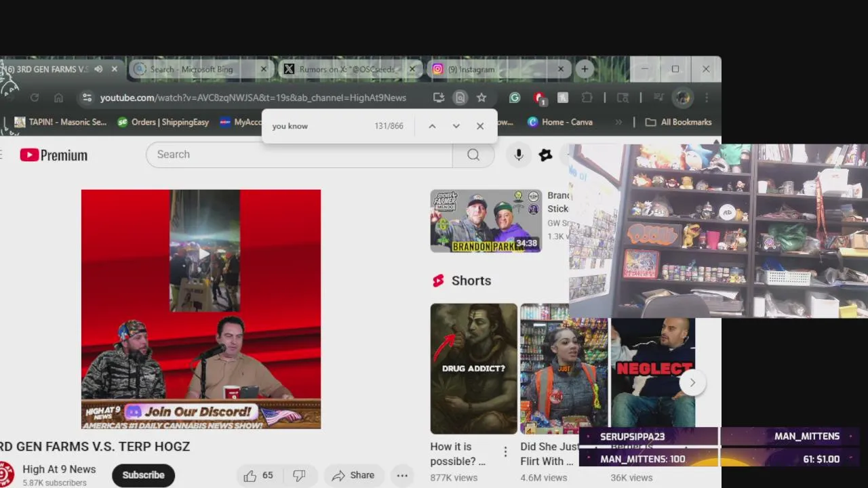
Task: Subscribe to High At 9 News
Action: click(x=143, y=475)
